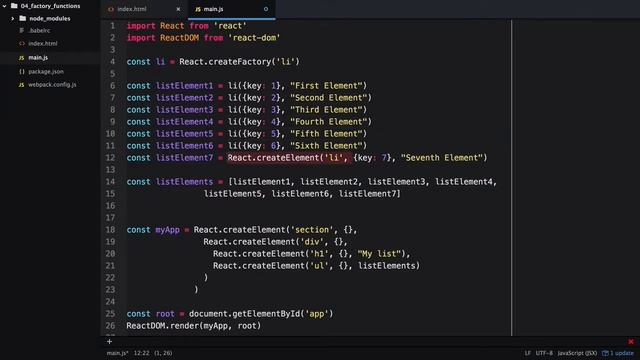Click line number 12 in gutter
Image resolution: width=640 pixels, height=360 pixels.
(x=110, y=158)
